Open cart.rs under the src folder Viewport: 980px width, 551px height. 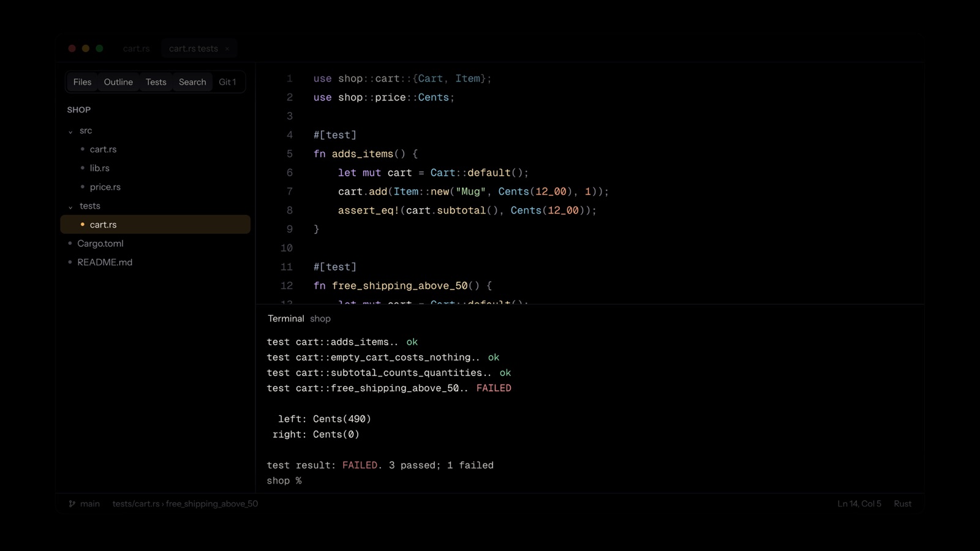[156, 149]
